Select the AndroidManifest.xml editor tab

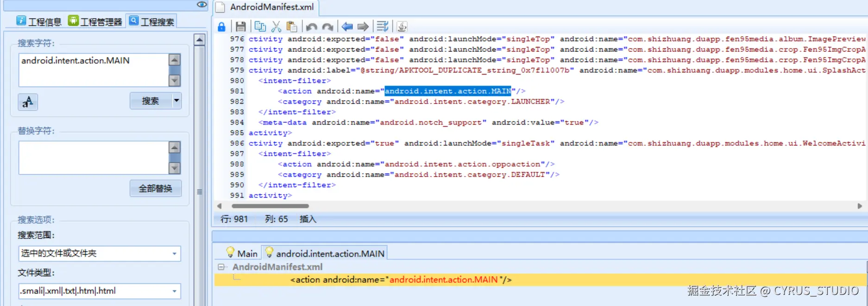click(x=266, y=7)
